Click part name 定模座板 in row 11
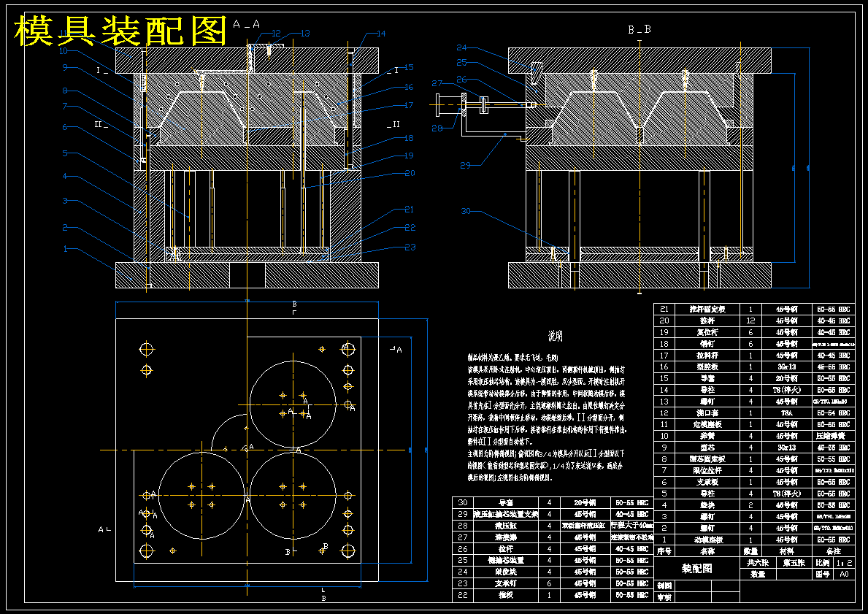This screenshot has height=614, width=868. [707, 425]
